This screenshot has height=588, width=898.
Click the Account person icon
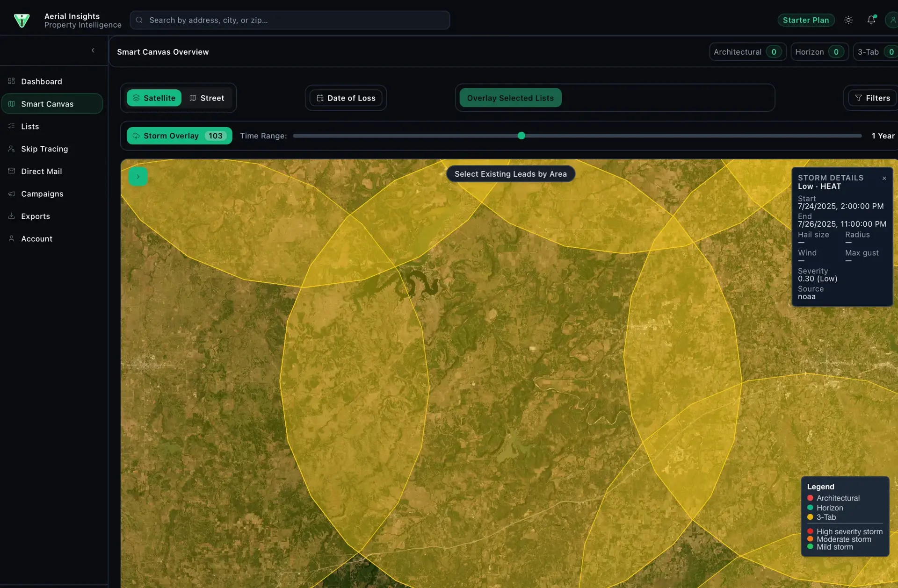(12, 238)
